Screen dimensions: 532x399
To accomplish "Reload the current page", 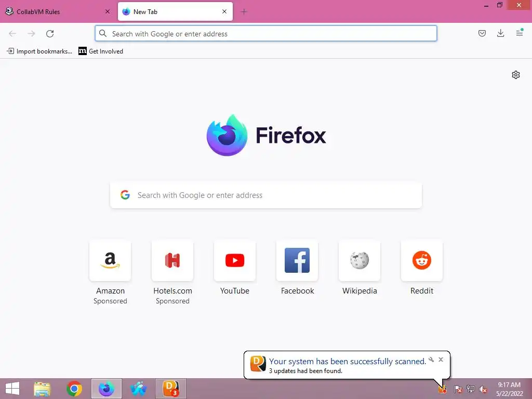I will point(50,34).
